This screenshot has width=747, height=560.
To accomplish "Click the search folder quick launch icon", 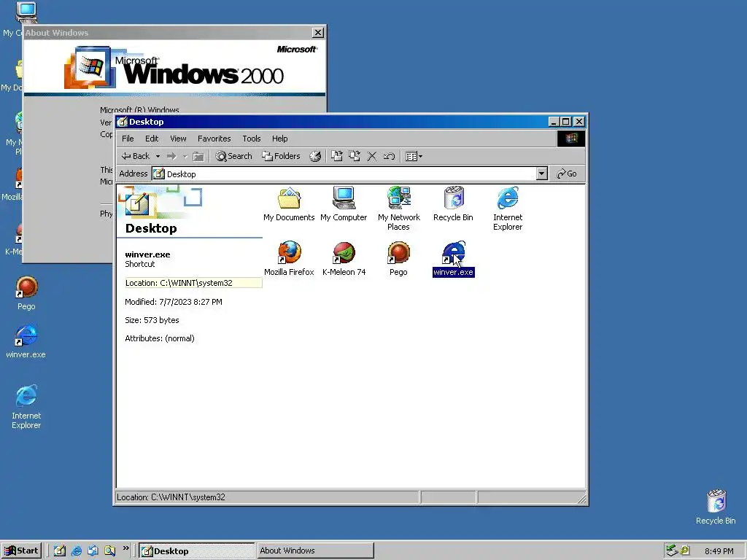I will [x=109, y=551].
